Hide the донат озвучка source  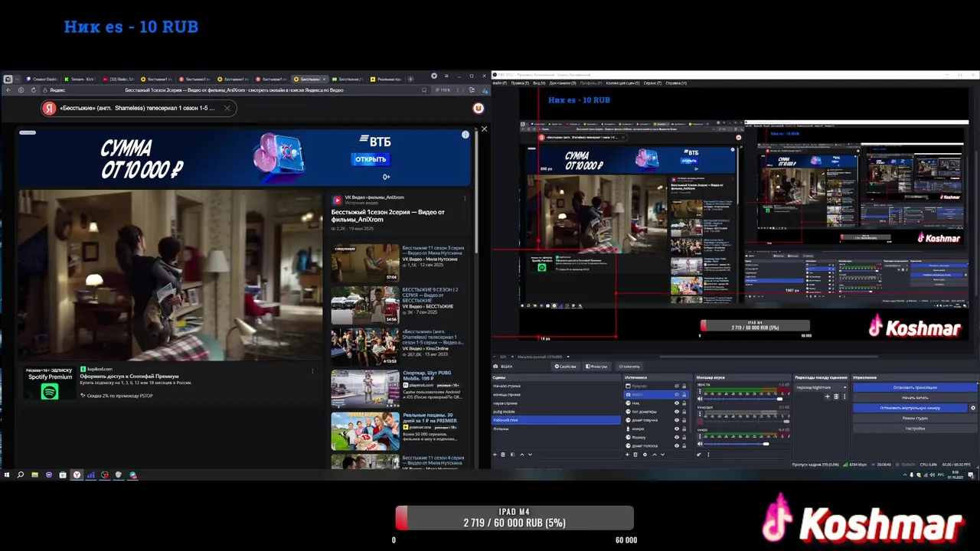(x=677, y=420)
